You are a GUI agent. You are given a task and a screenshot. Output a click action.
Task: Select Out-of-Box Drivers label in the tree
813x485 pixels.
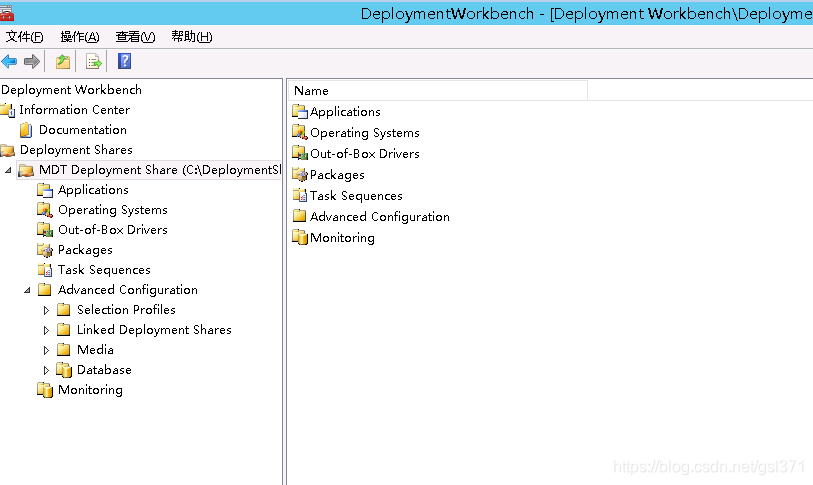pos(113,230)
